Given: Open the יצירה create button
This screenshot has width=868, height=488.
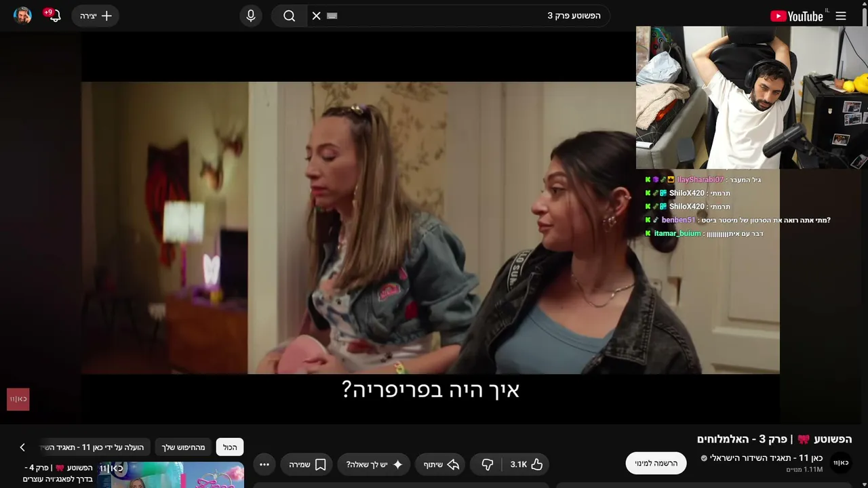Looking at the screenshot, I should (96, 16).
